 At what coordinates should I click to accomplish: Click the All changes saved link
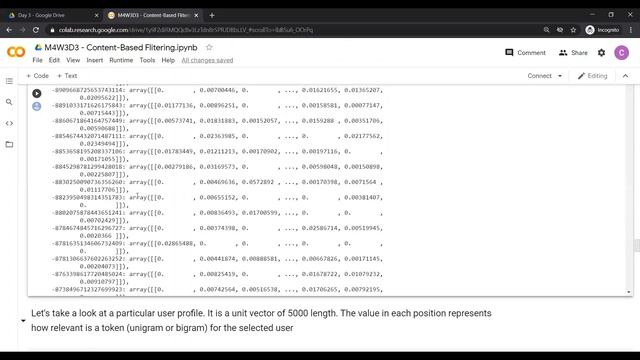[x=207, y=60]
